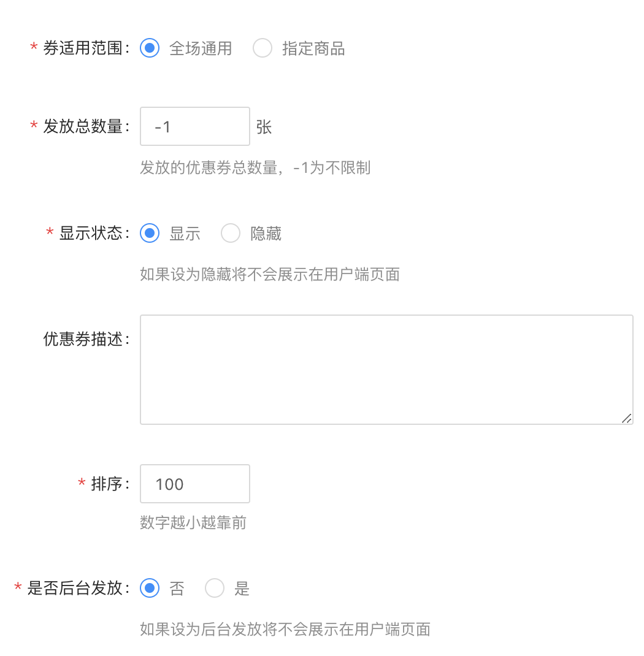
Task: Click the 张 unit text
Action: coord(264,127)
